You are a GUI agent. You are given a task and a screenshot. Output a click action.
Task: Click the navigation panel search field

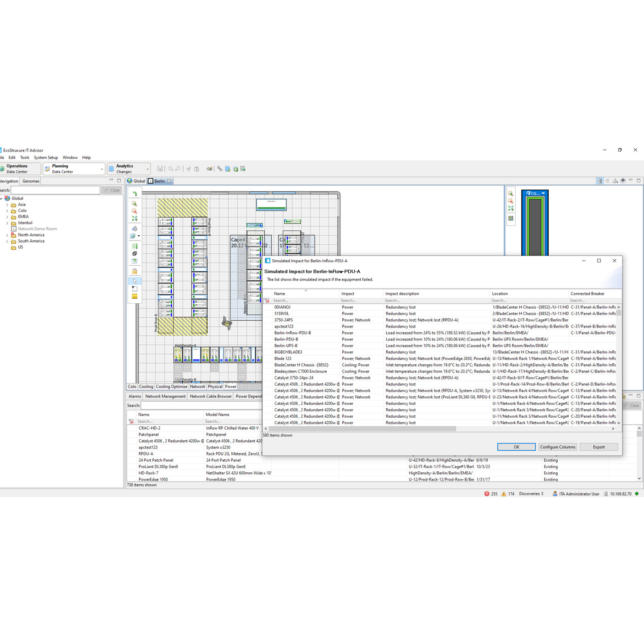pos(55,190)
